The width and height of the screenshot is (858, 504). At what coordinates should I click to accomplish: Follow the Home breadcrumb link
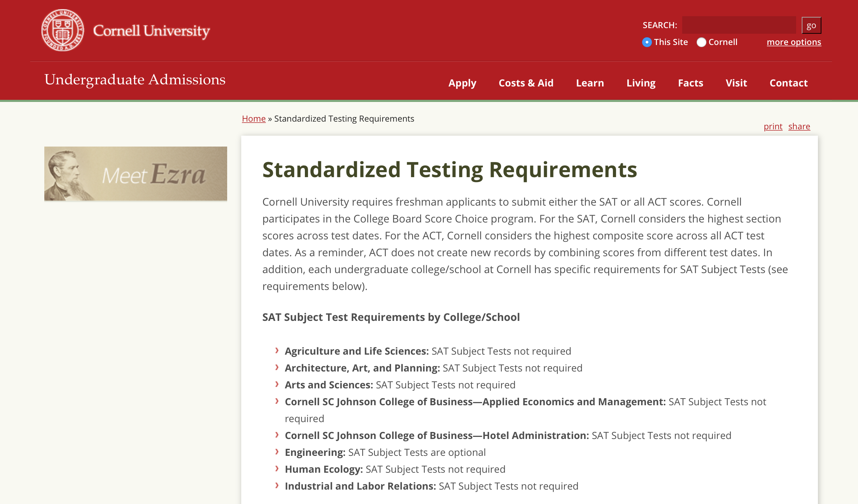pyautogui.click(x=254, y=119)
